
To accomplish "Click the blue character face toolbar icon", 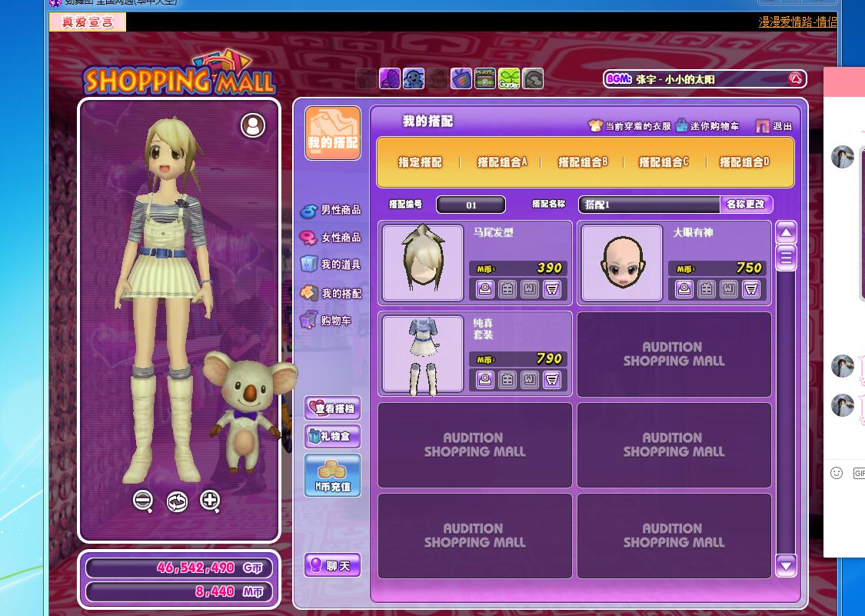I will pyautogui.click(x=414, y=78).
